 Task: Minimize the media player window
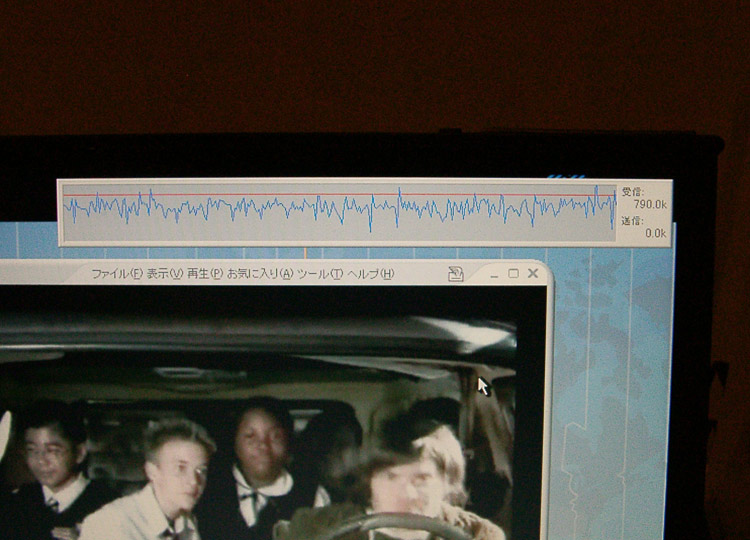point(496,274)
